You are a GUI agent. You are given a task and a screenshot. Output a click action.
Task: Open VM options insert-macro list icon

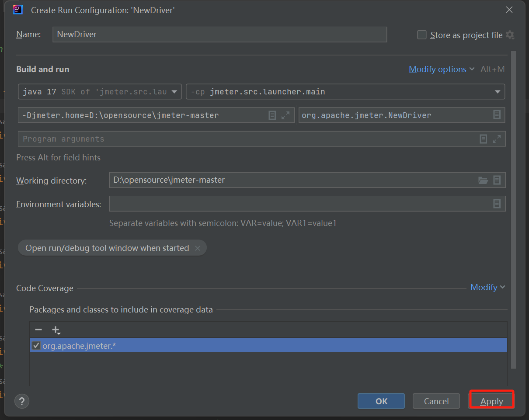pos(272,115)
